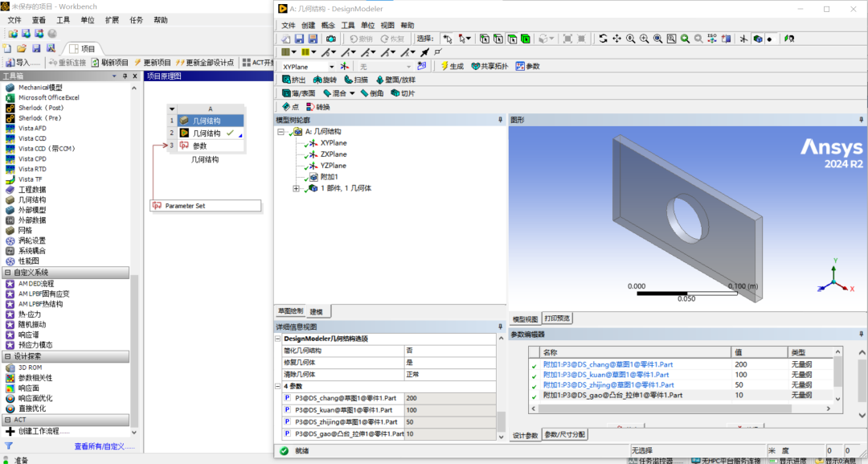Image resolution: width=868 pixels, height=464 pixels.
Task: Select 附加1 in the model tree
Action: tap(329, 177)
